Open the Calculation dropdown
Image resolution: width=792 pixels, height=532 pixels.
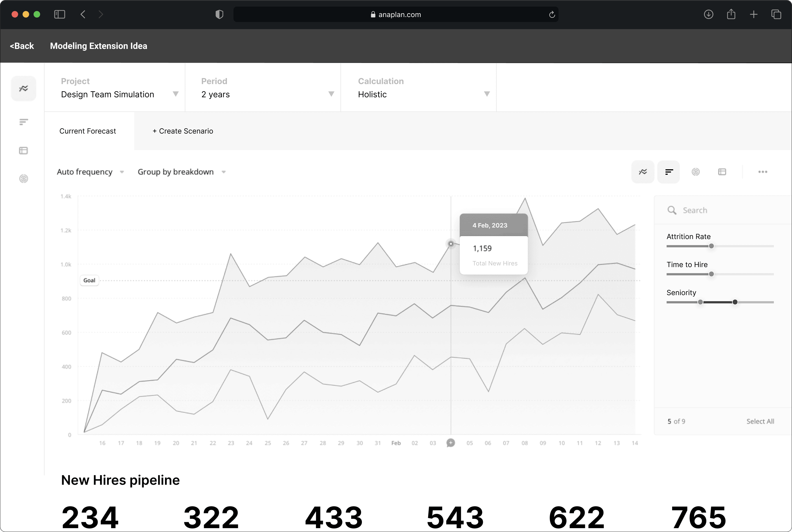[x=419, y=88]
